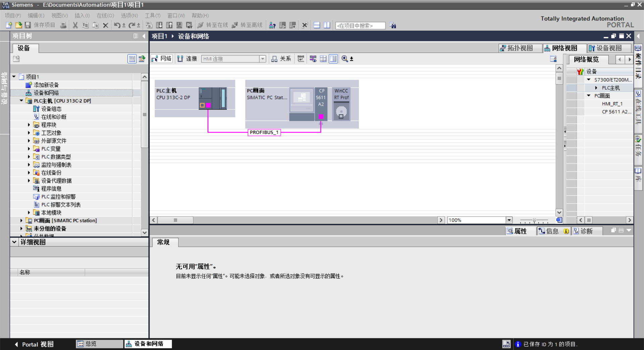Screen dimensions: 644x350
Task: Click the search binoculars icon
Action: 393,26
